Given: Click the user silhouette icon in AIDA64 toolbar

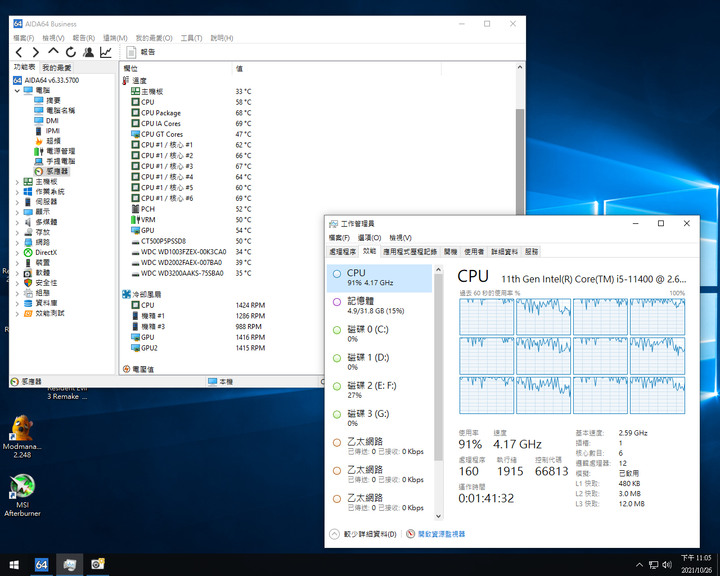Looking at the screenshot, I should click(x=88, y=52).
